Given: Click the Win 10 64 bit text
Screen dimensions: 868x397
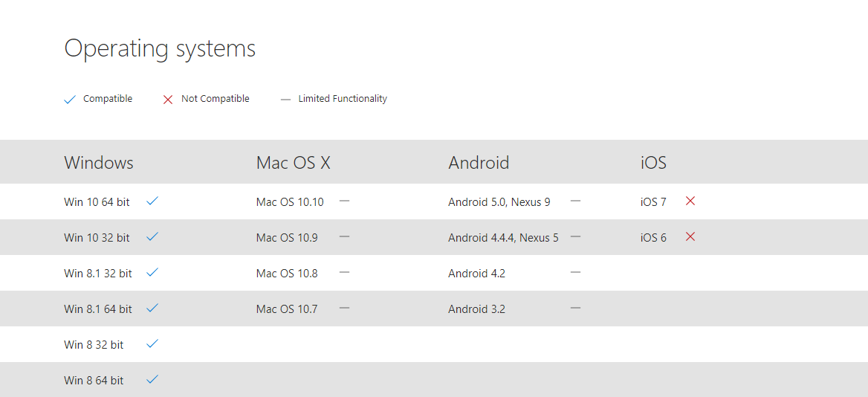Looking at the screenshot, I should [97, 202].
